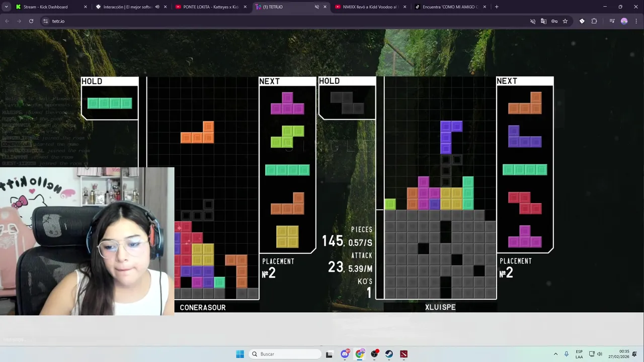Open the extensions puzzle icon
The height and width of the screenshot is (362, 644).
coord(594,21)
